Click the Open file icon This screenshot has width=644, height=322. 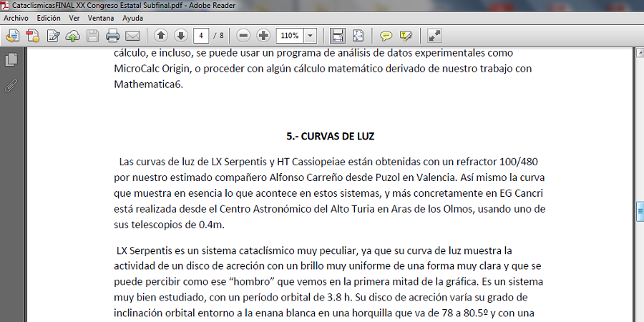pyautogui.click(x=12, y=36)
